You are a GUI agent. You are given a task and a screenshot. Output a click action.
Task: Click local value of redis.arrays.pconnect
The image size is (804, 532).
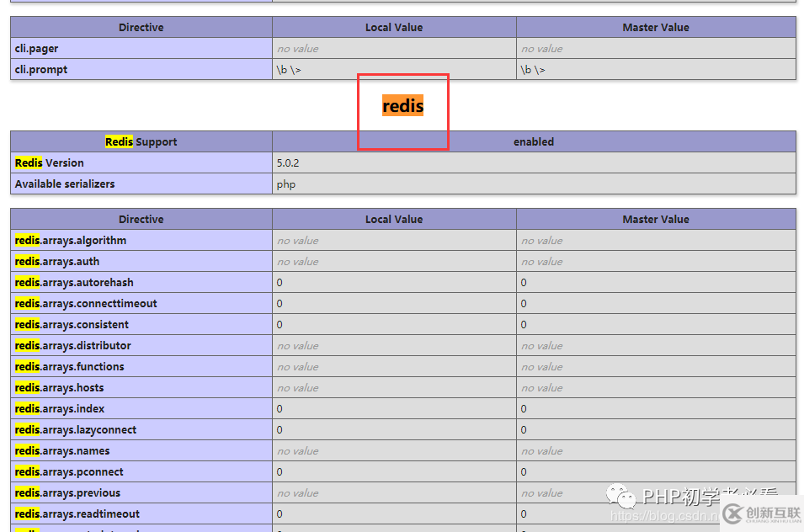pyautogui.click(x=394, y=471)
